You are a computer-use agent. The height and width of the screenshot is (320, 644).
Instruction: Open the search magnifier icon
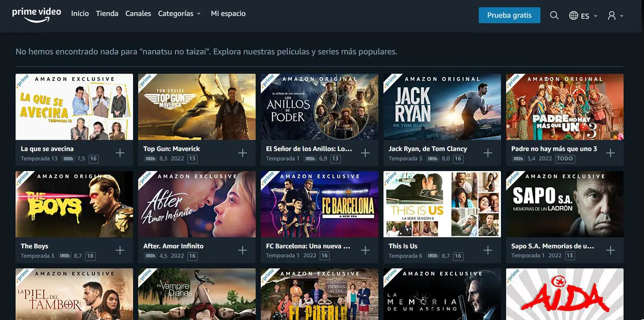click(554, 15)
